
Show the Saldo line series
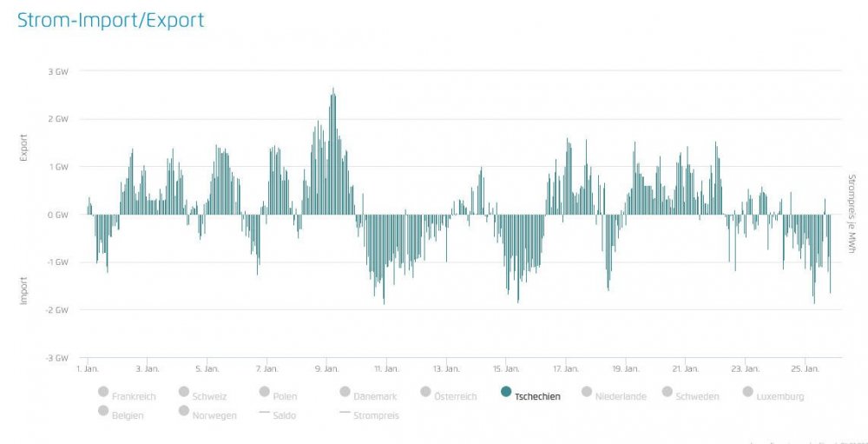265,414
